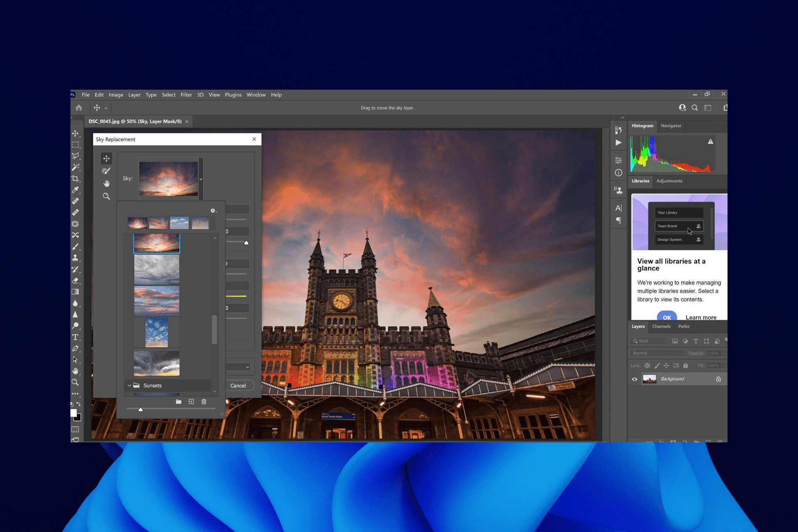
Task: Select the Brush tool
Action: click(x=76, y=246)
